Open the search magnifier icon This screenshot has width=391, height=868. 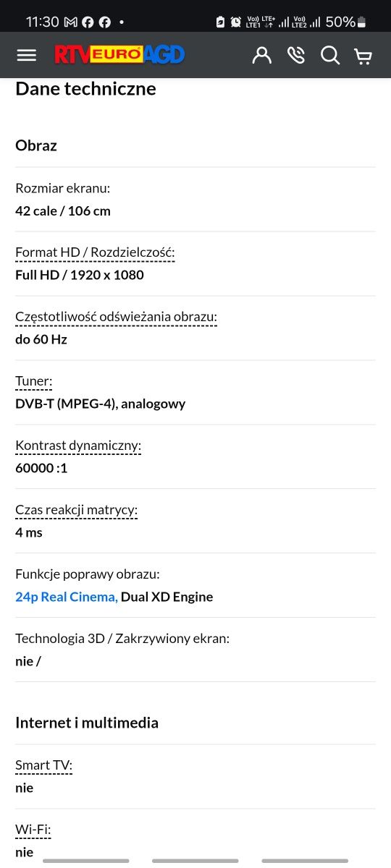330,55
